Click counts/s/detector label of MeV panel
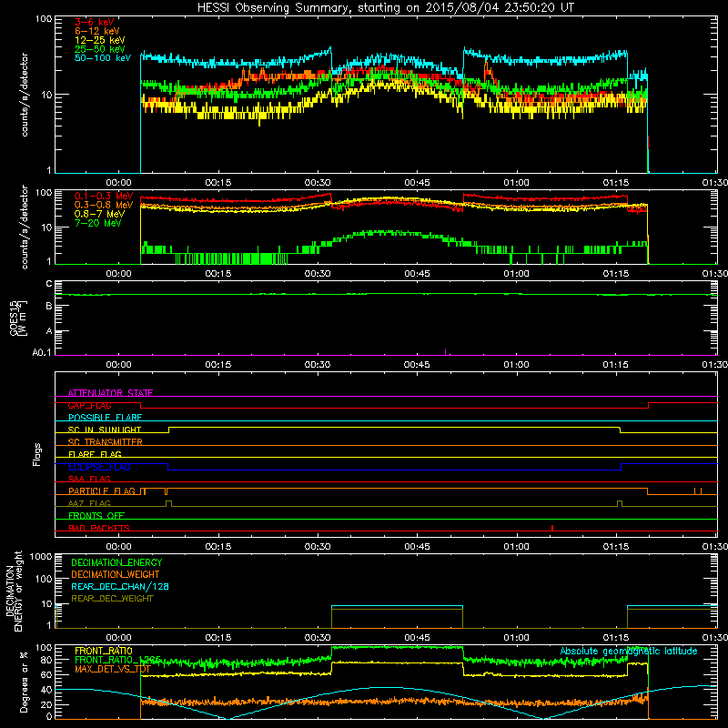The width and height of the screenshot is (728, 728). 25,227
